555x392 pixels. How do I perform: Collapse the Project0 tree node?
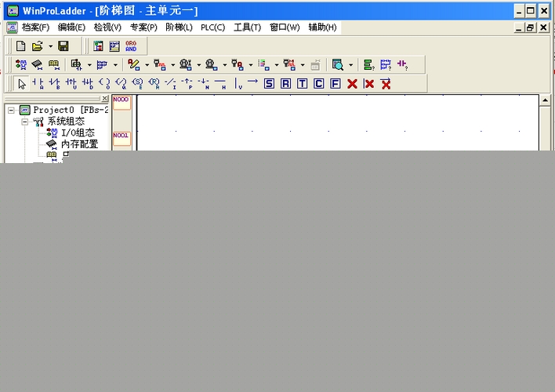[11, 111]
